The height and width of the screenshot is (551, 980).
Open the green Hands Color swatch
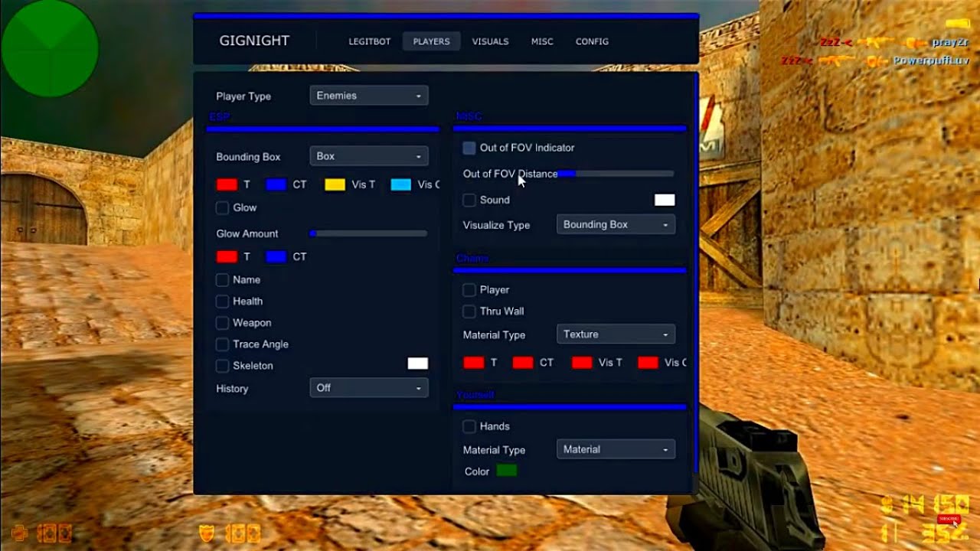[x=507, y=471]
